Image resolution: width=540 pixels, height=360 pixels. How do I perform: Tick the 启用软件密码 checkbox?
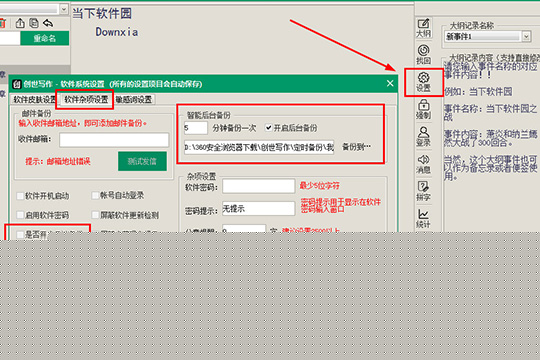tap(20, 215)
